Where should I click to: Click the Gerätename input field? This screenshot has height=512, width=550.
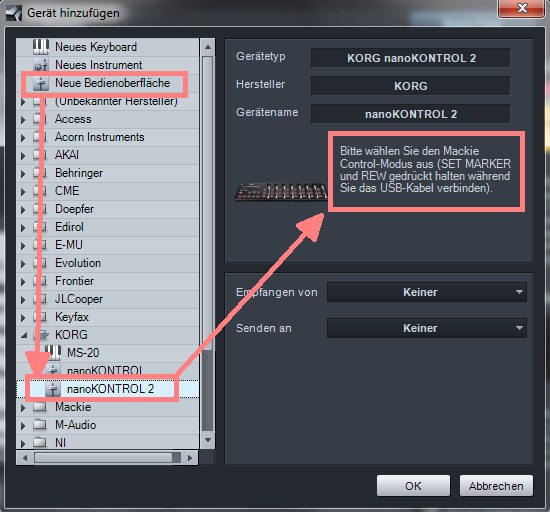410,114
